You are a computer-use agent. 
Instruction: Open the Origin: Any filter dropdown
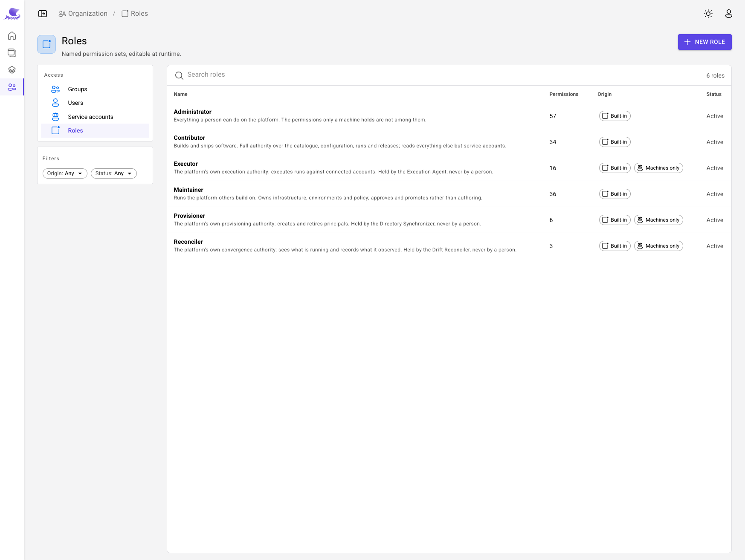(x=65, y=173)
